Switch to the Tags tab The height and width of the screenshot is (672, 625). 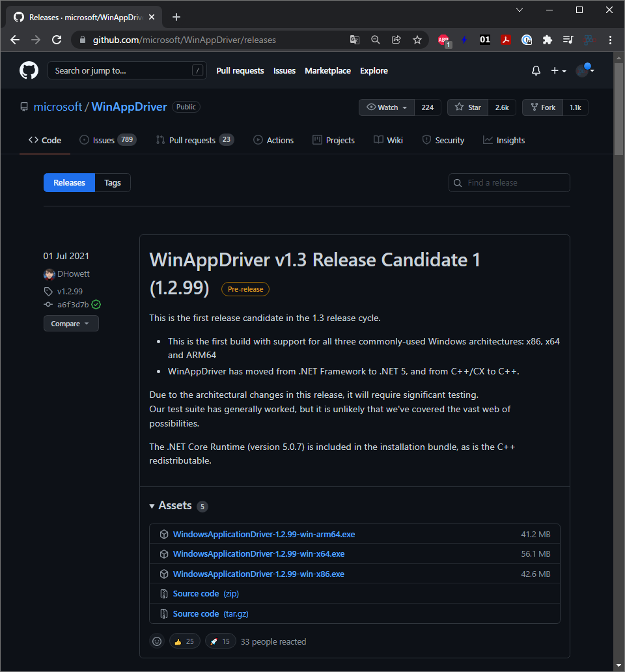pos(112,182)
